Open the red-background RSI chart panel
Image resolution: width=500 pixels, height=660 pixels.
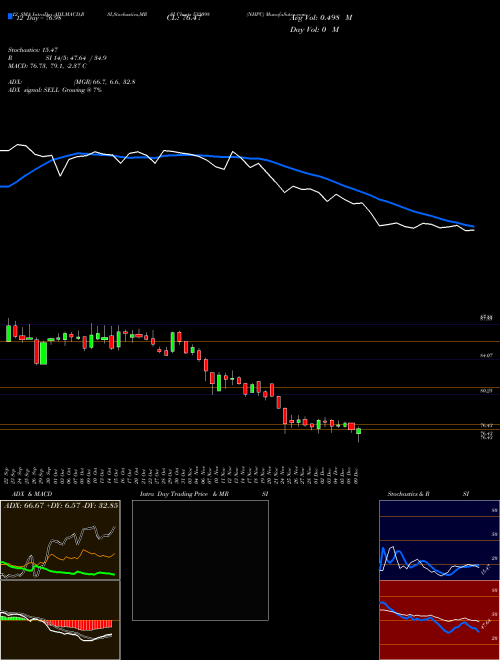439,620
